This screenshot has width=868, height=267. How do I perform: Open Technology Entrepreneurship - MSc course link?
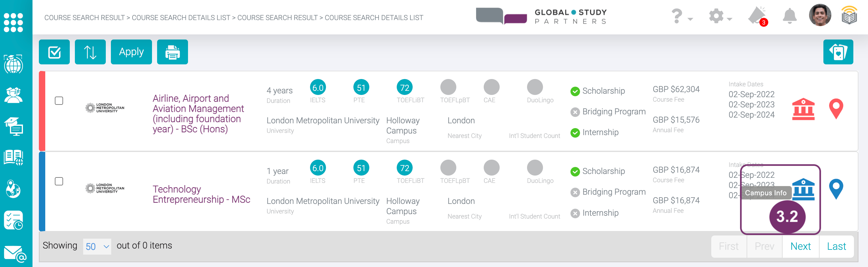click(201, 194)
